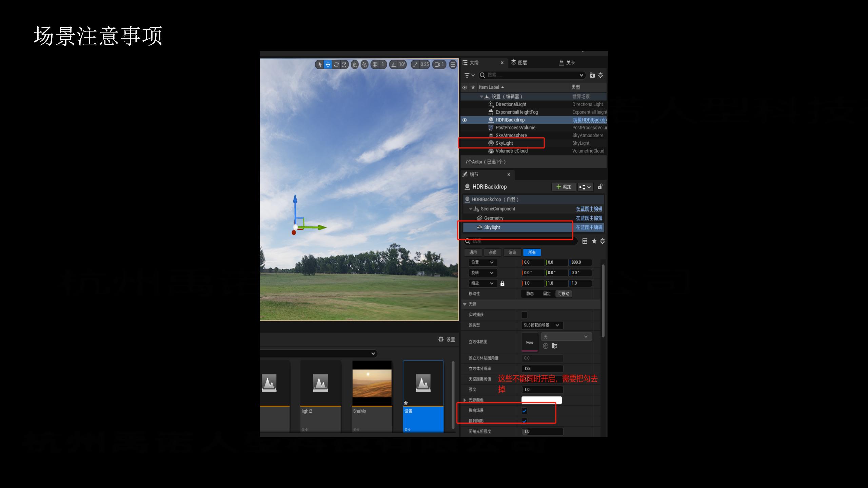Open the 缩放 scale type dropdown

(483, 283)
